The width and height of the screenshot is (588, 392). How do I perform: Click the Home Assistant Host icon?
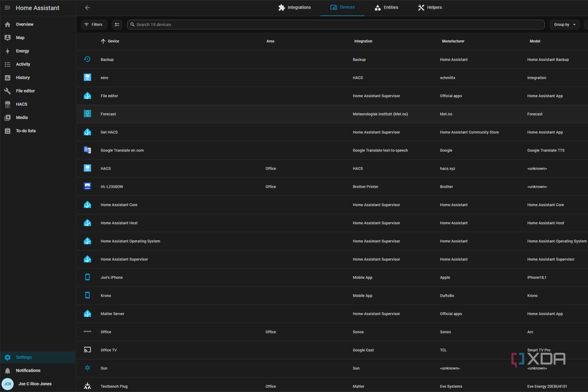87,223
